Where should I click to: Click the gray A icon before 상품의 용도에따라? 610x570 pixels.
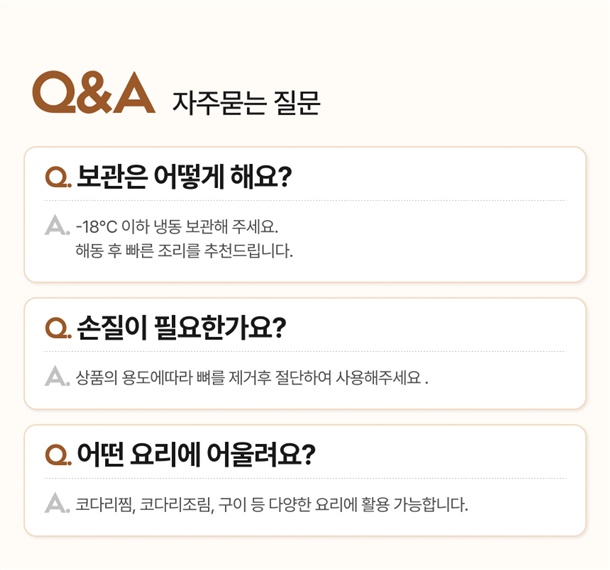(x=57, y=376)
